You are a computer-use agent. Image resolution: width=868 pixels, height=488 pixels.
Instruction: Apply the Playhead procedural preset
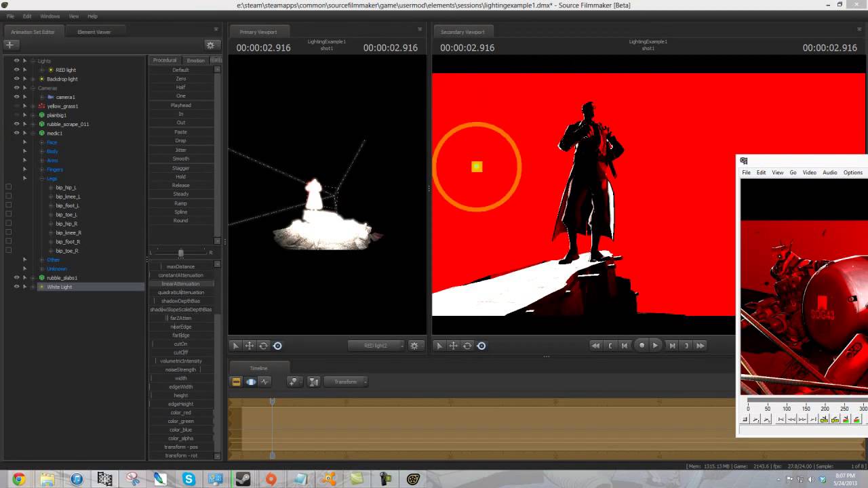[180, 105]
